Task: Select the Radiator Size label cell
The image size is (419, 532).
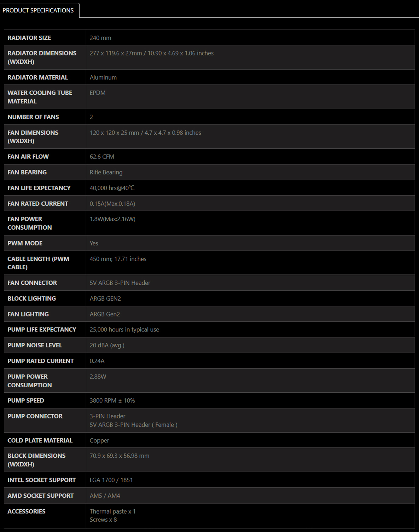Action: (45, 37)
